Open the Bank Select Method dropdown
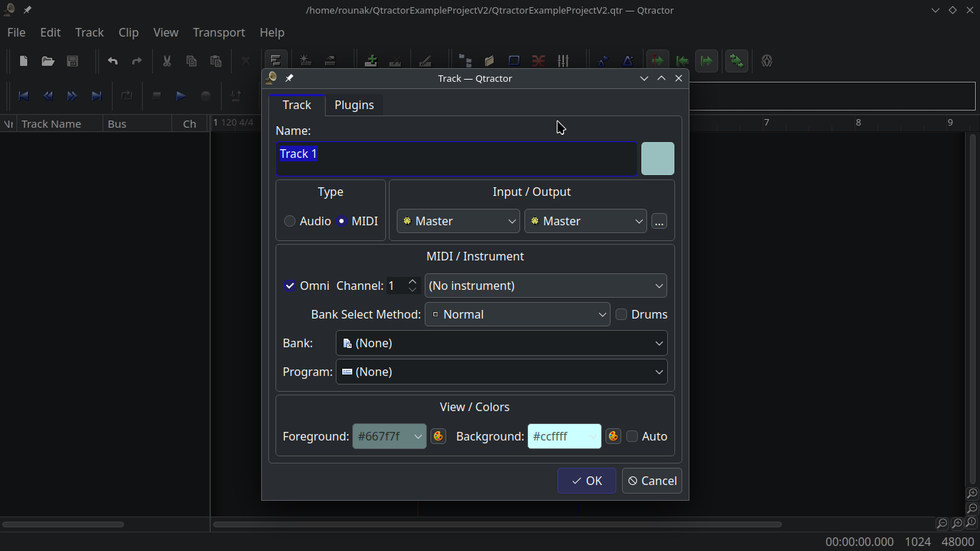 point(517,314)
